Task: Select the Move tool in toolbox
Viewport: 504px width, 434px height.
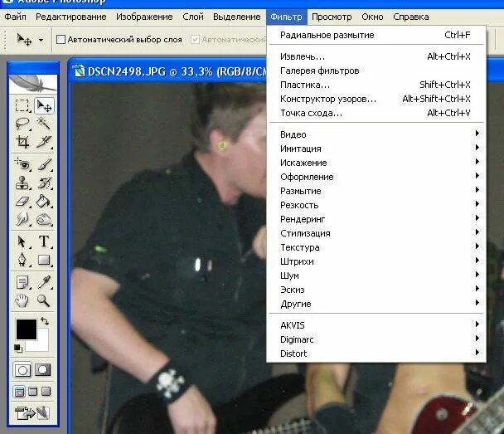Action: pyautogui.click(x=44, y=105)
